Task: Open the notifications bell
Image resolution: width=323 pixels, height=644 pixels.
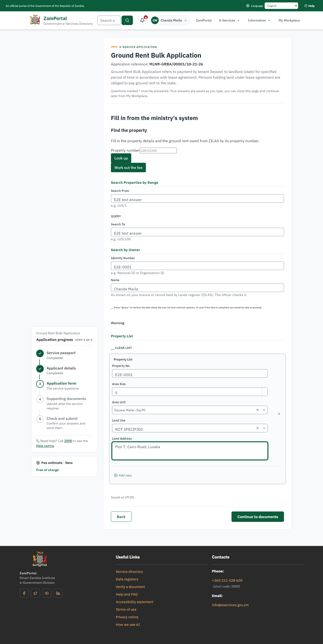Action: pos(142,20)
